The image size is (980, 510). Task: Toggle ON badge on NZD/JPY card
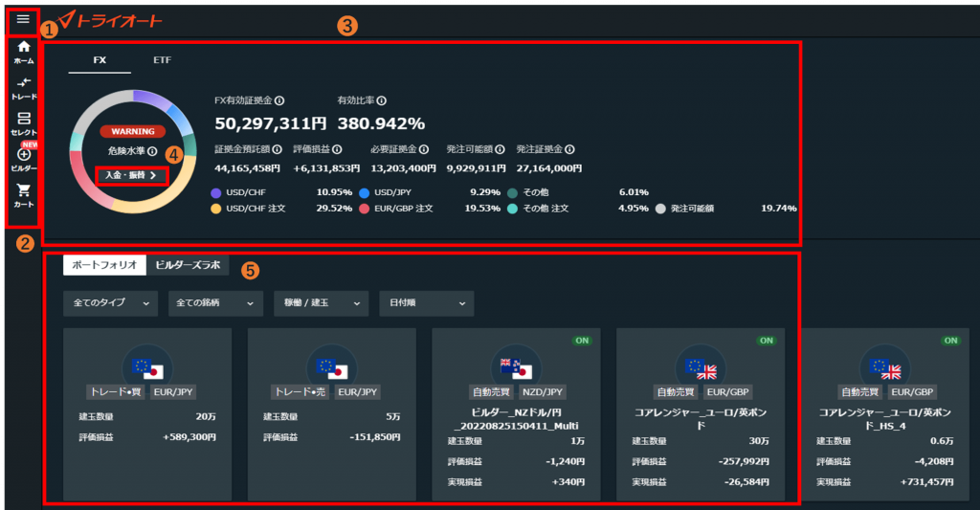(582, 341)
